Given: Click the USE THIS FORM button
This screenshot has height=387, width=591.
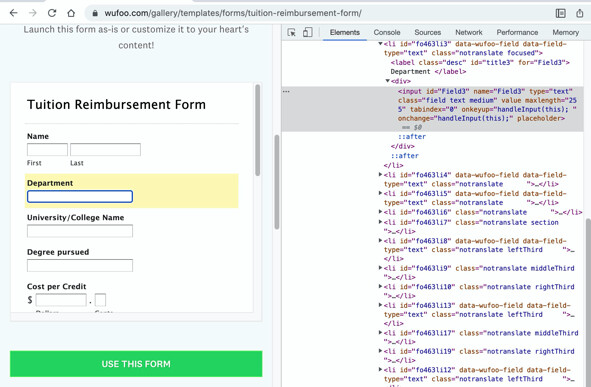Looking at the screenshot, I should [136, 364].
